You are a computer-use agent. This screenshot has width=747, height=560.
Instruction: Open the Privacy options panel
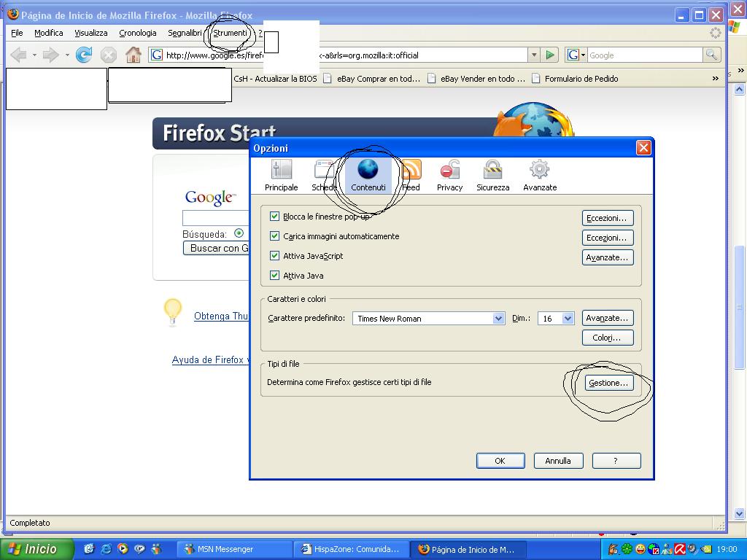pyautogui.click(x=449, y=175)
